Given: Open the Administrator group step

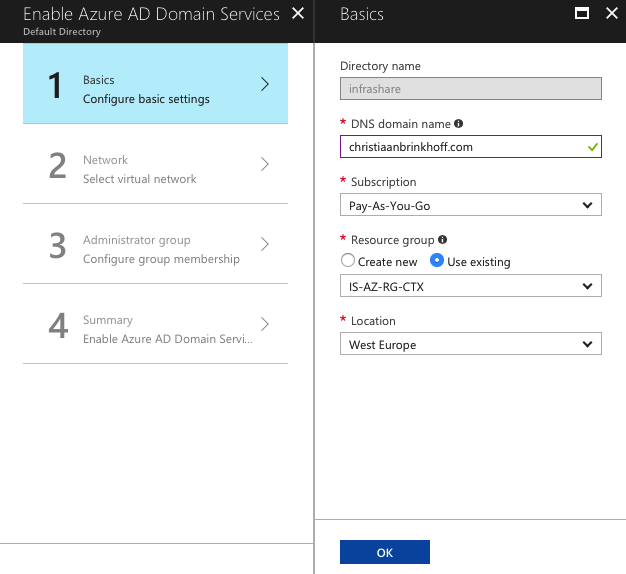Looking at the screenshot, I should pyautogui.click(x=155, y=244).
